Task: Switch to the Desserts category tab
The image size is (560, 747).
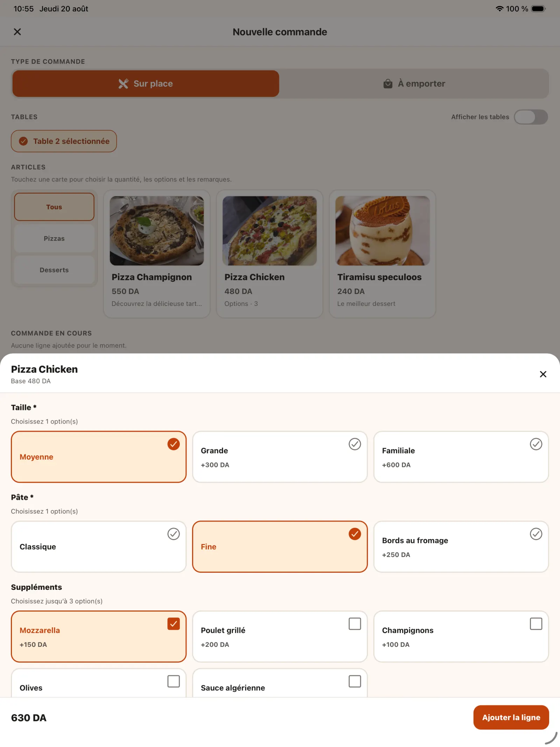Action: 54,270
